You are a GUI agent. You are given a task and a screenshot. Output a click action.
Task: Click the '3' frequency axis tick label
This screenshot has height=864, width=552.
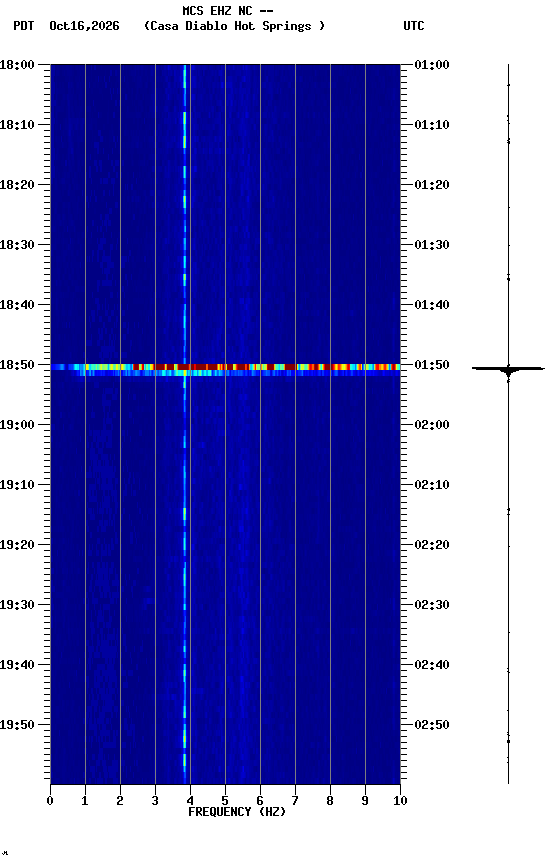155,801
